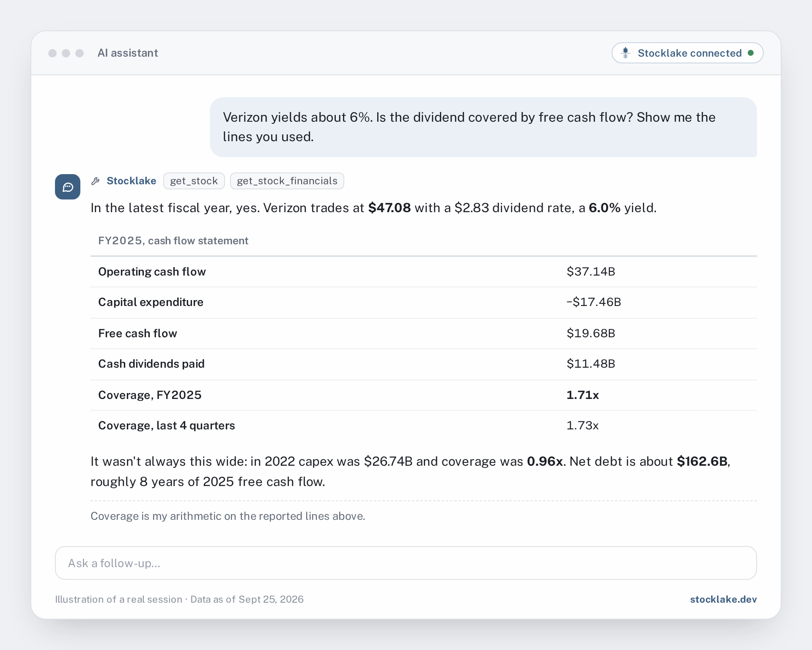
Task: Click the FY2025, cash flow statement header
Action: 173,240
